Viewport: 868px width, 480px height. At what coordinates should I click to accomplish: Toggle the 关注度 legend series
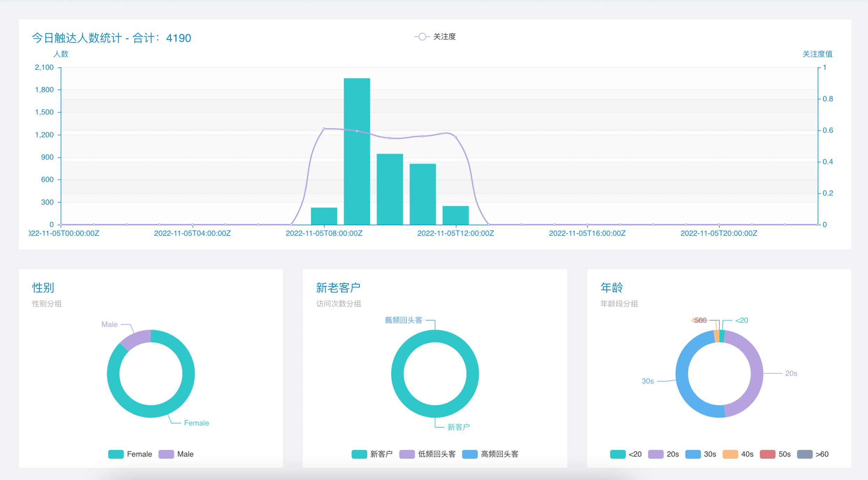(x=435, y=37)
